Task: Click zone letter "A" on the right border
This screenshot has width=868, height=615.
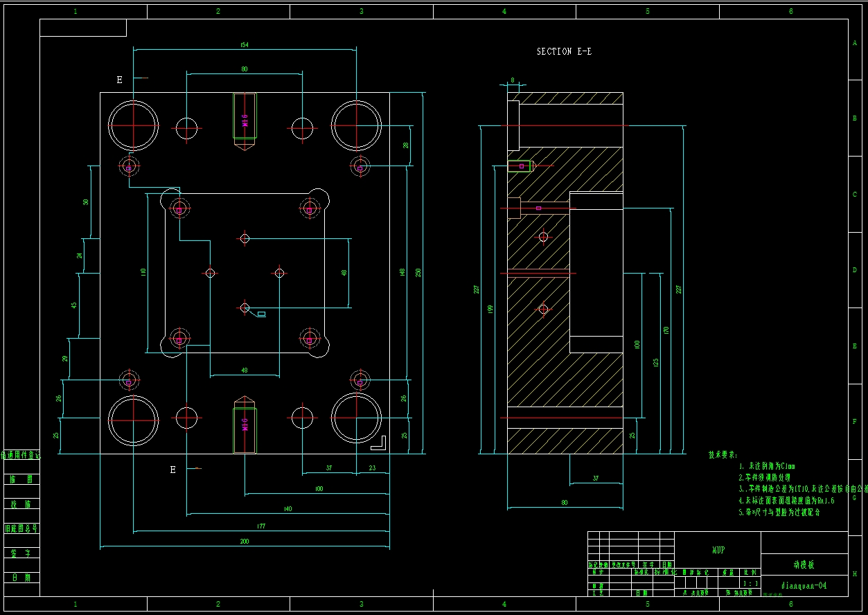Action: 855,42
